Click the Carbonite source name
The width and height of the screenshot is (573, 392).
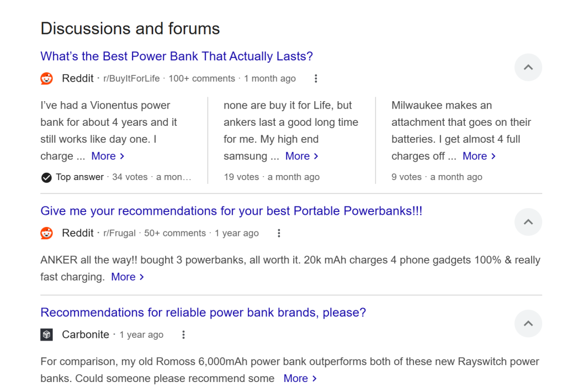point(85,335)
